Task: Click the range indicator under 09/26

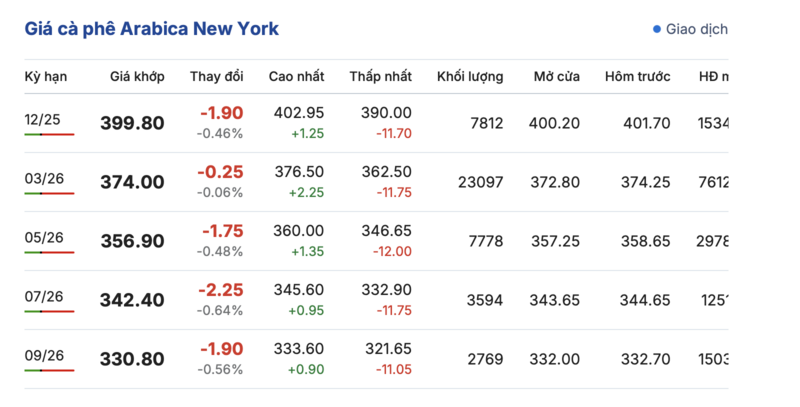Action: [x=49, y=370]
